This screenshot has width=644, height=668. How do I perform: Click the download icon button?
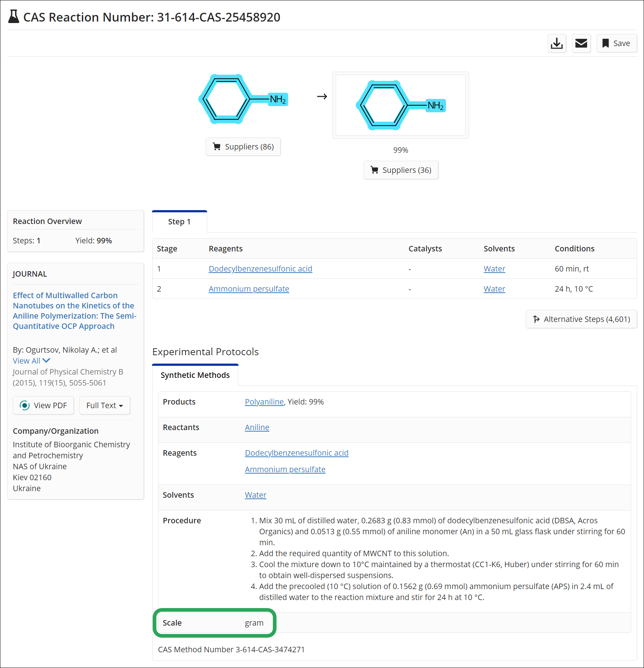click(x=557, y=43)
